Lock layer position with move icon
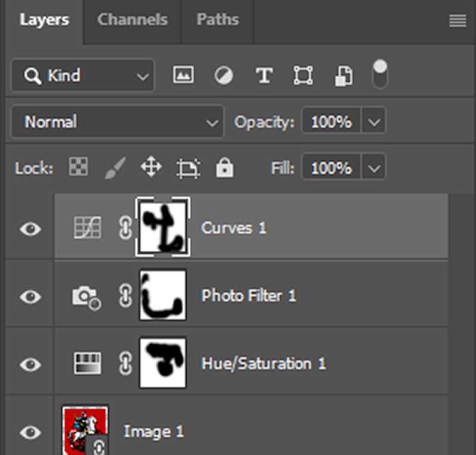Screen dimensions: 476x455 pyautogui.click(x=151, y=167)
